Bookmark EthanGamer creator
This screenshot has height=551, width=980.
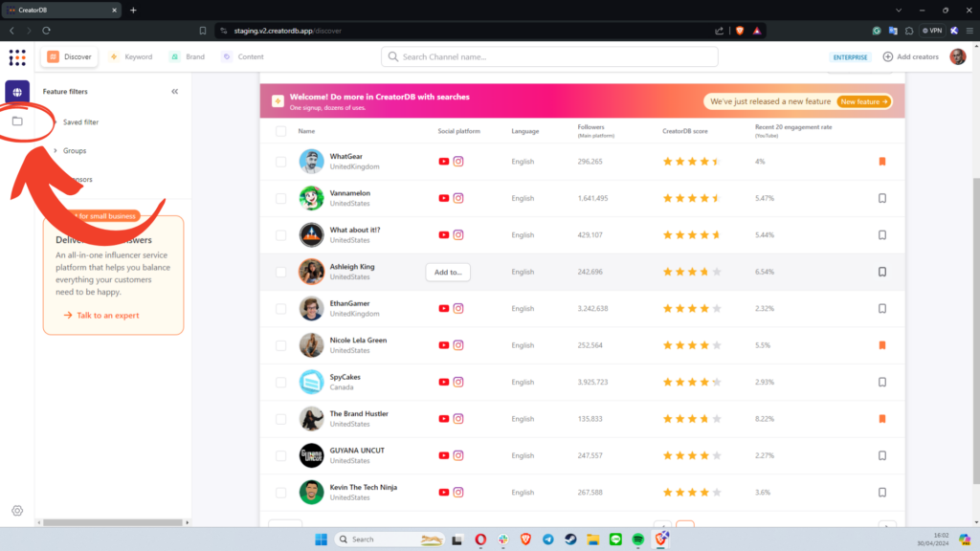pos(881,309)
